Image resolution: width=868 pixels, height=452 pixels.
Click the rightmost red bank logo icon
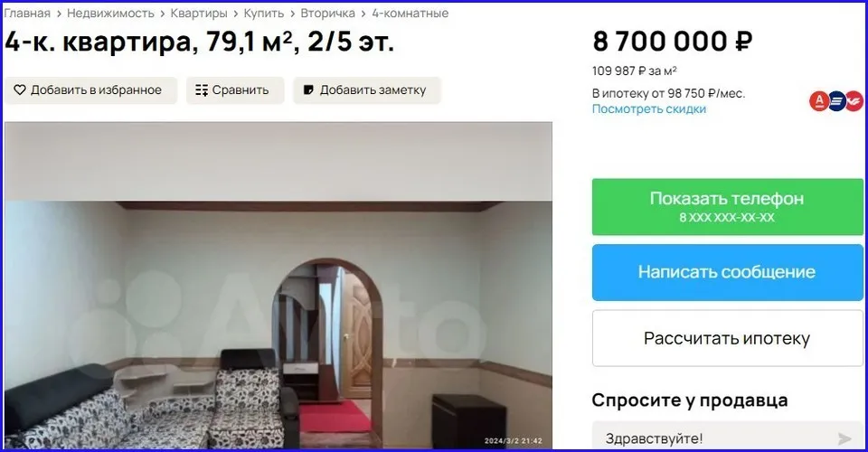(x=854, y=101)
